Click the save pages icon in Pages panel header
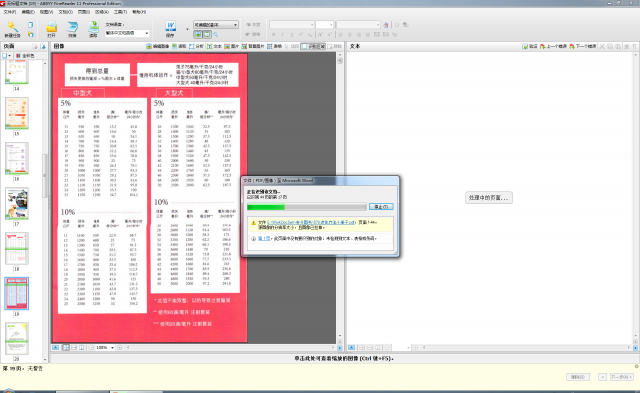Viewport: 640px width, 393px height. point(43,47)
